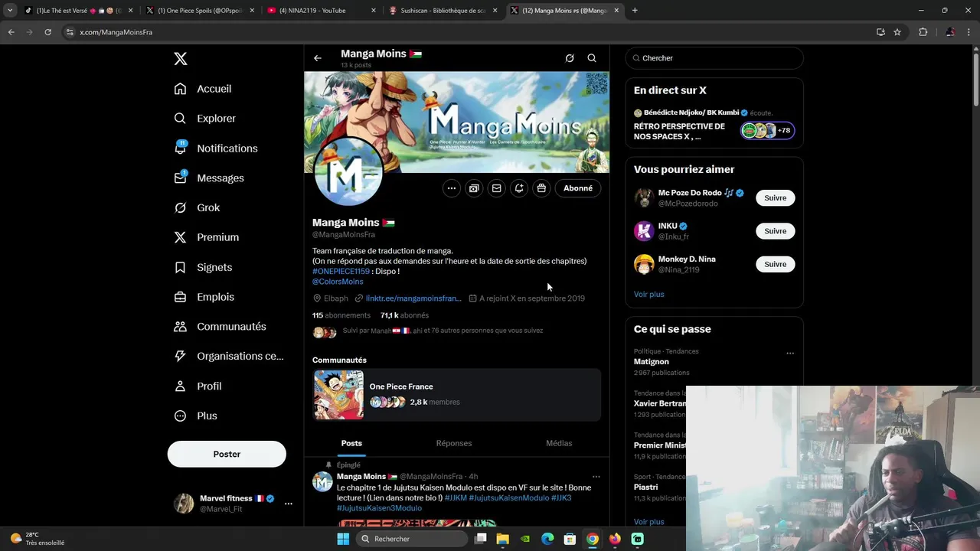This screenshot has width=980, height=551.
Task: Click 115 abonnements count
Action: tap(341, 315)
